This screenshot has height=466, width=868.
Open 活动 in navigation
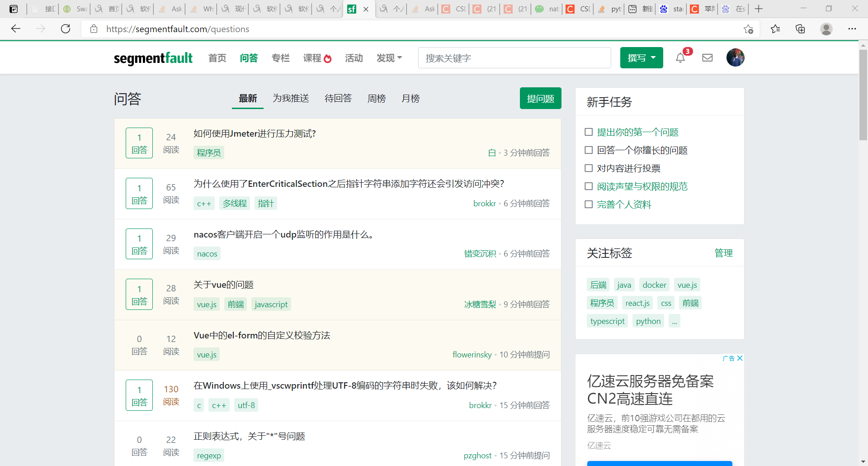coord(354,58)
